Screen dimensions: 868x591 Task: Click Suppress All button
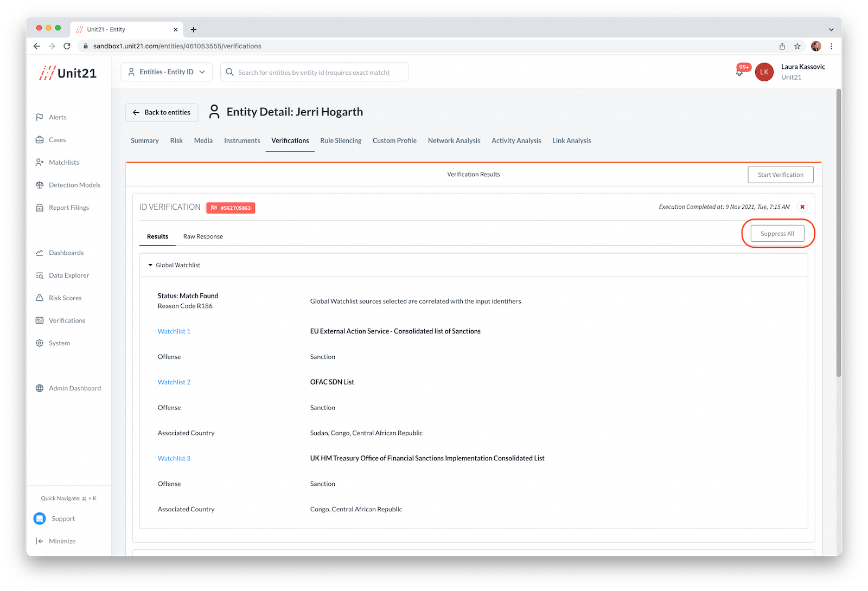[x=777, y=234]
